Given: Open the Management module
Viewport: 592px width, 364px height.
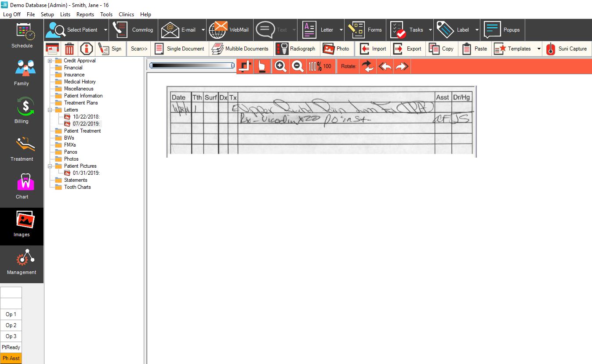Looking at the screenshot, I should (22, 263).
